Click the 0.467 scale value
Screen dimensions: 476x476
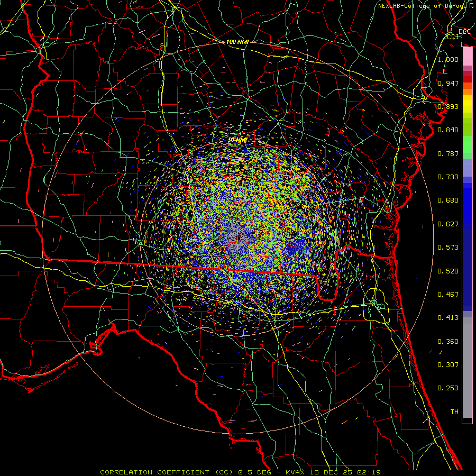(448, 295)
